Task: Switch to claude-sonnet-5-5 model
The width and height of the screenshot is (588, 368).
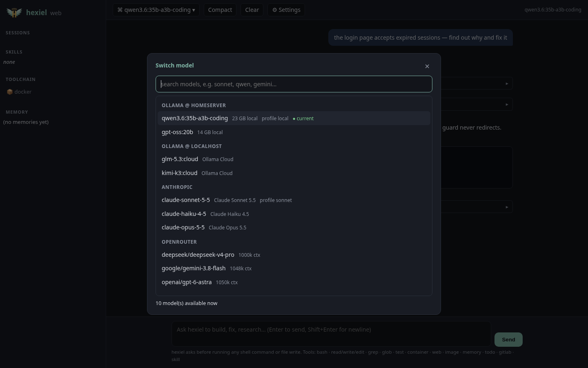Action: click(294, 200)
